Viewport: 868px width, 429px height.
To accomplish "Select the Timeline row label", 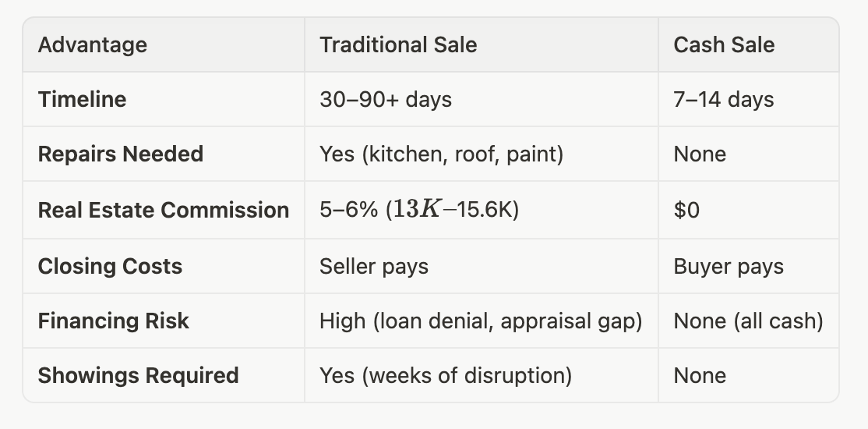I will [x=82, y=100].
